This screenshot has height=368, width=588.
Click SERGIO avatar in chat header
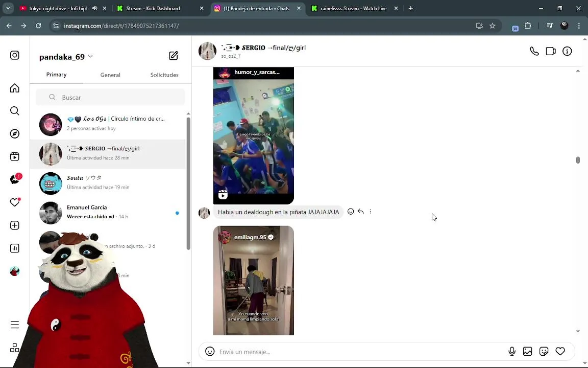click(207, 51)
